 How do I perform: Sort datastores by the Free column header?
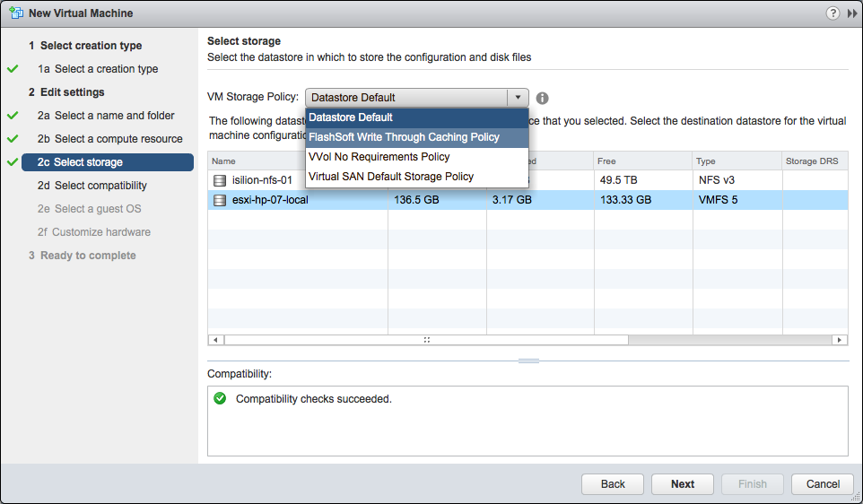pyautogui.click(x=641, y=161)
